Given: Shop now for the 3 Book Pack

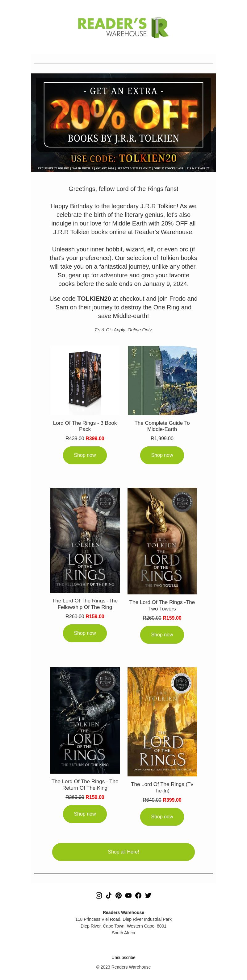Looking at the screenshot, I should 85,455.
